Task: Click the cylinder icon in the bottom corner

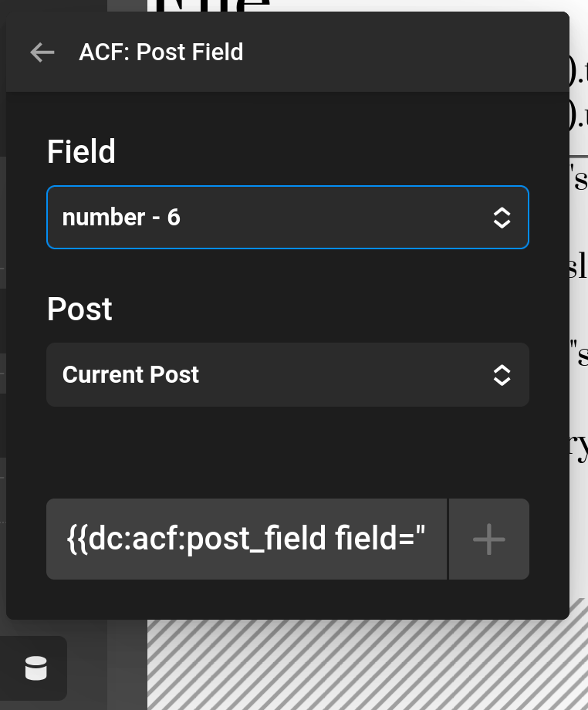Action: (35, 668)
